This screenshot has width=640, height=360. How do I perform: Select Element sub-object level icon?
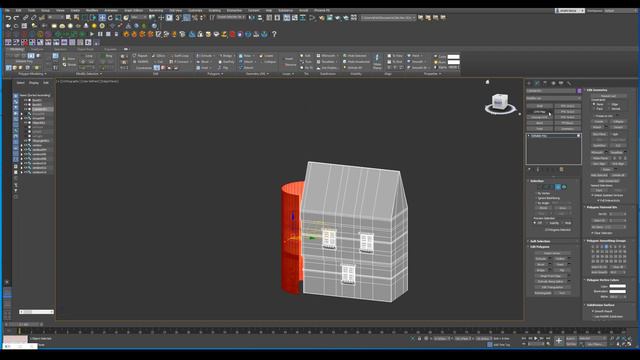(x=564, y=187)
